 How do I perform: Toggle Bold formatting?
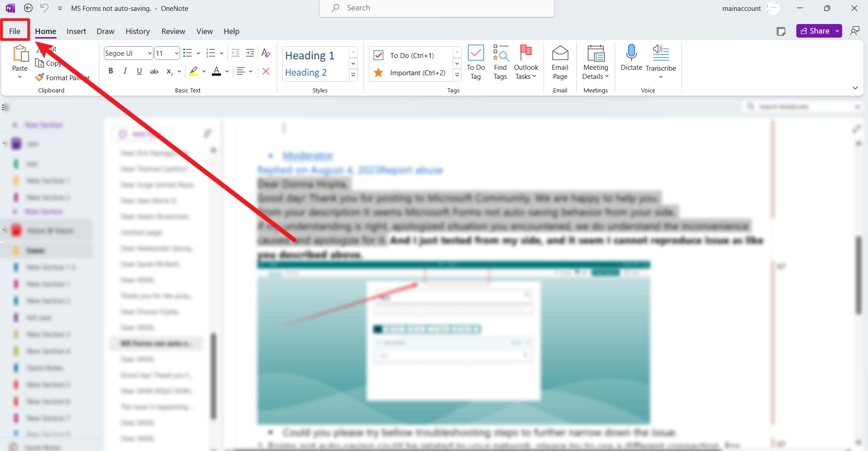[111, 71]
